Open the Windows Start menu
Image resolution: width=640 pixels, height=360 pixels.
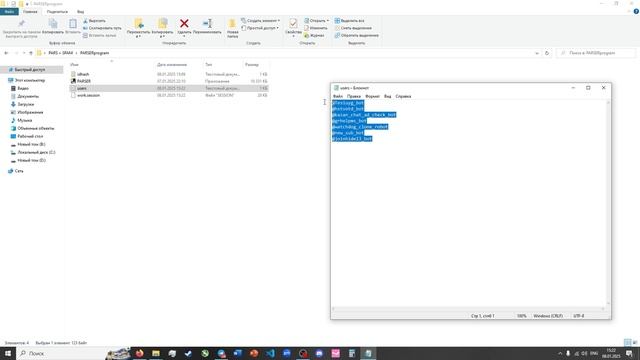pyautogui.click(x=8, y=353)
